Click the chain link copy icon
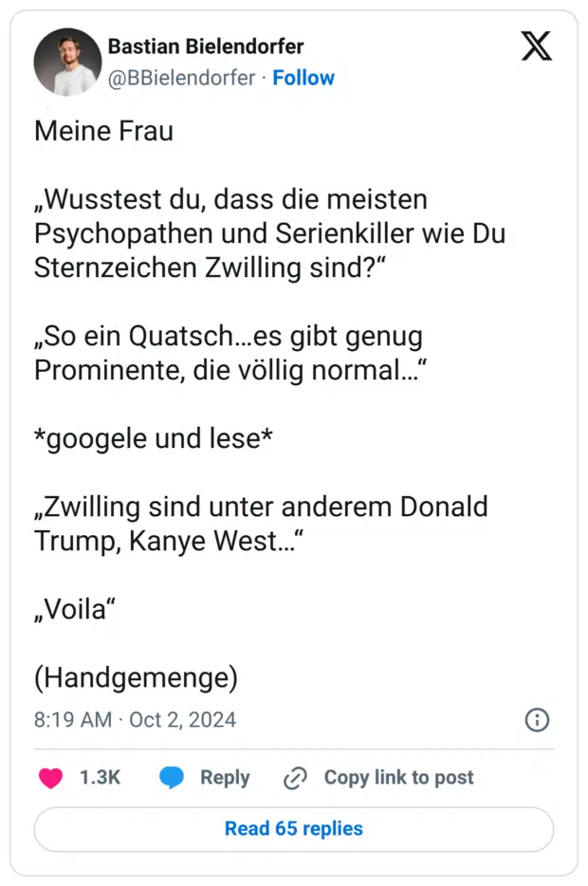Viewport: 588px width, 886px height. pyautogui.click(x=295, y=777)
